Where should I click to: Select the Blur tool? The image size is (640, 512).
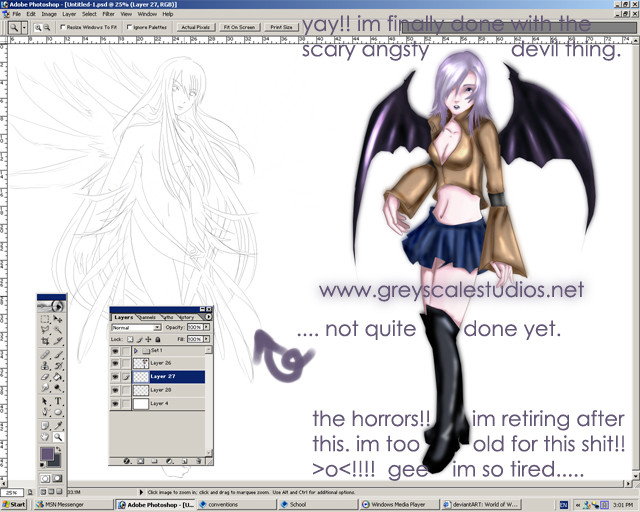tap(45, 387)
